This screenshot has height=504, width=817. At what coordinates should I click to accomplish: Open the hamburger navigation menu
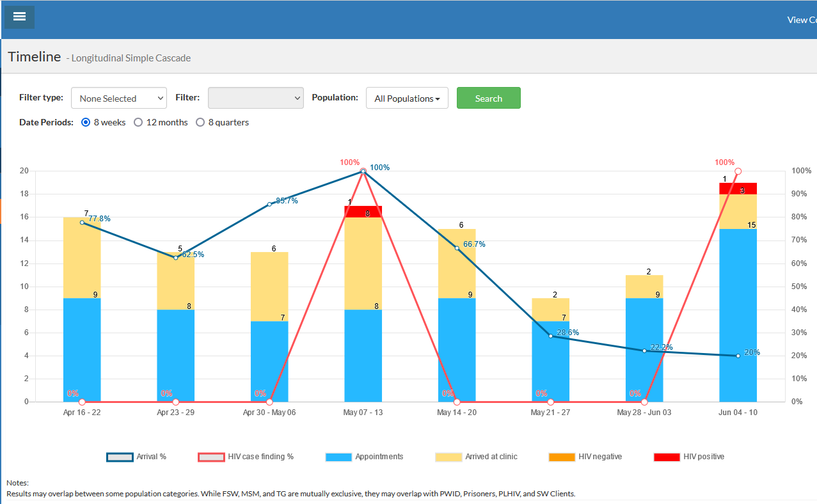click(x=19, y=17)
